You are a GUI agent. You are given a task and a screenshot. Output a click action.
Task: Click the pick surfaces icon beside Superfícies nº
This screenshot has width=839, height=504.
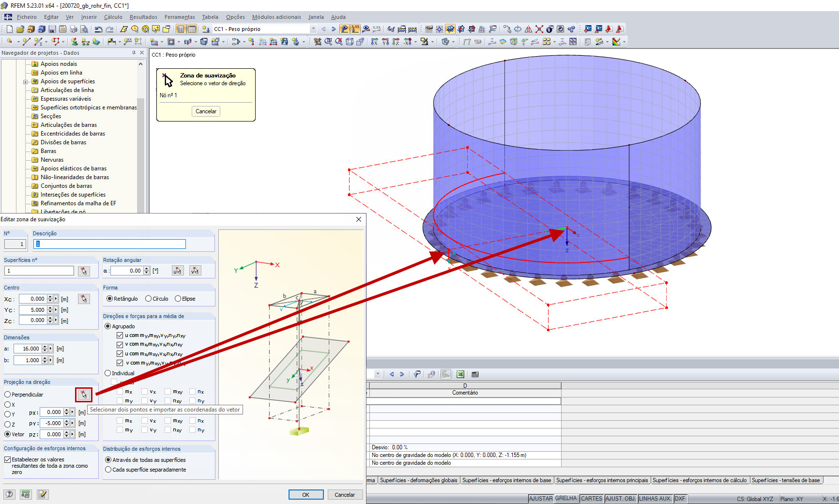84,271
